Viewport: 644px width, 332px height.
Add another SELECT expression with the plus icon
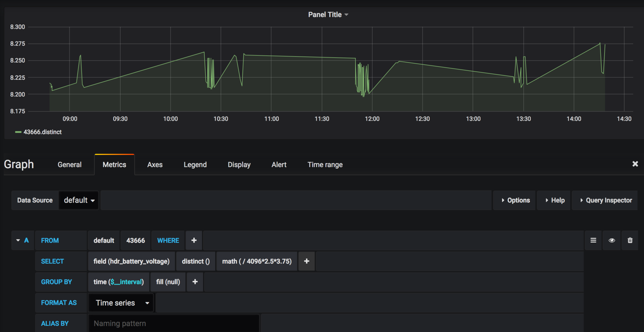[x=306, y=261]
